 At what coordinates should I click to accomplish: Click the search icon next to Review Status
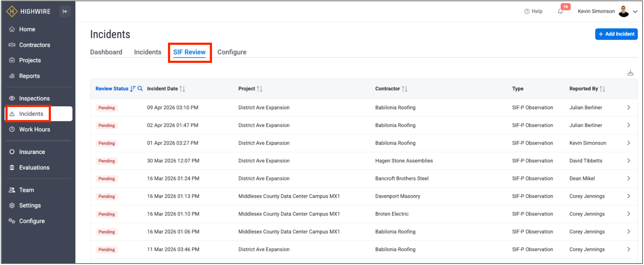pyautogui.click(x=140, y=89)
